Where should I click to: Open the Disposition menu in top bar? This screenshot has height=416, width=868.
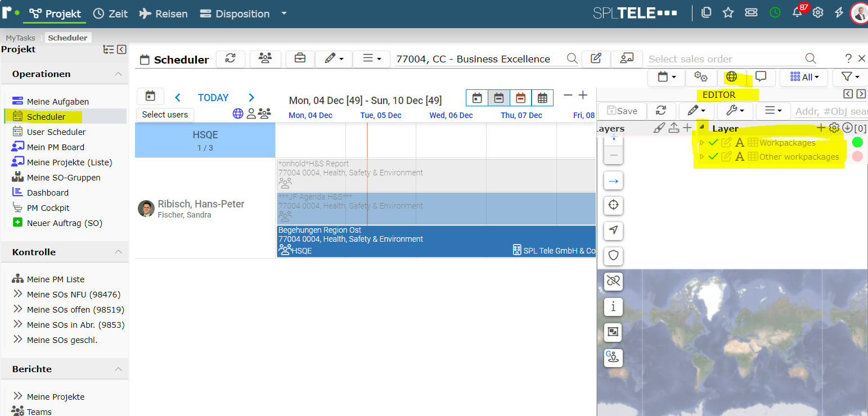(235, 13)
